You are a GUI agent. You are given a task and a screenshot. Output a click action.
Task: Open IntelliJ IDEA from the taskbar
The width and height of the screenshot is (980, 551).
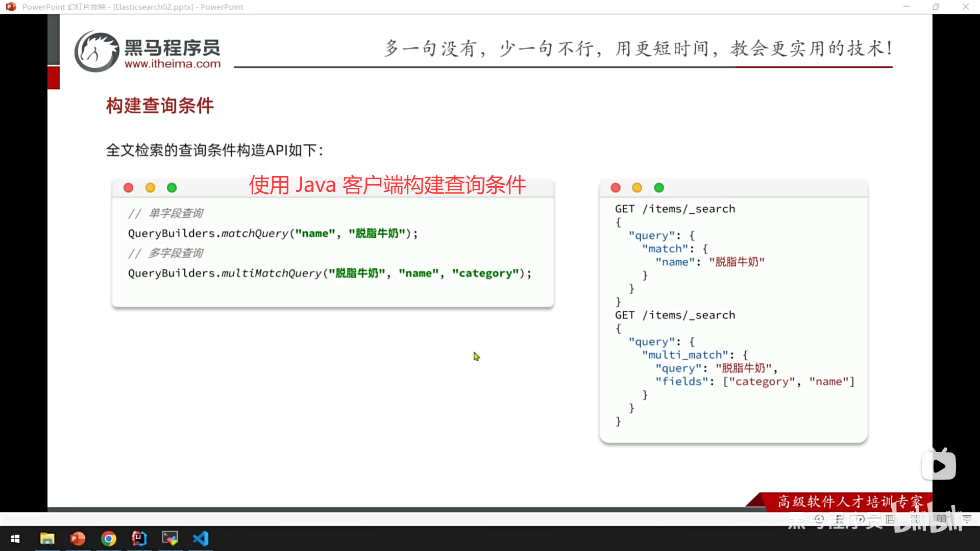click(x=139, y=539)
